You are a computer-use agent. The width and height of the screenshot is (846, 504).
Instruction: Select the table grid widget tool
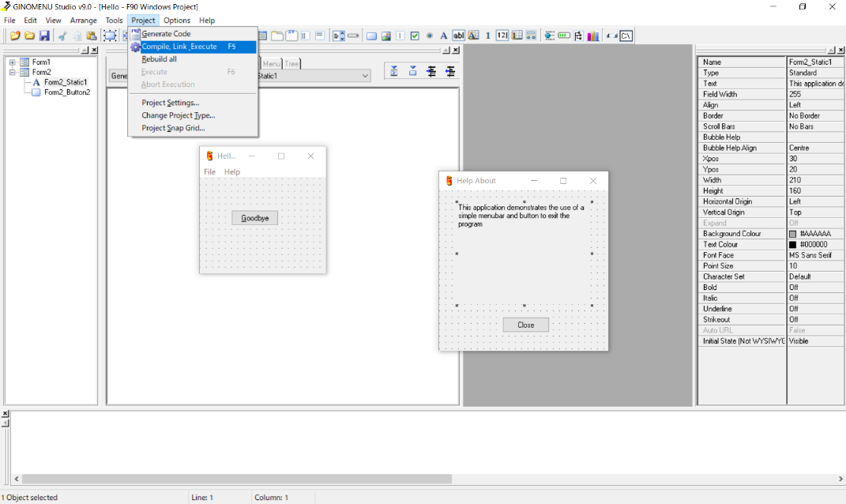(517, 36)
